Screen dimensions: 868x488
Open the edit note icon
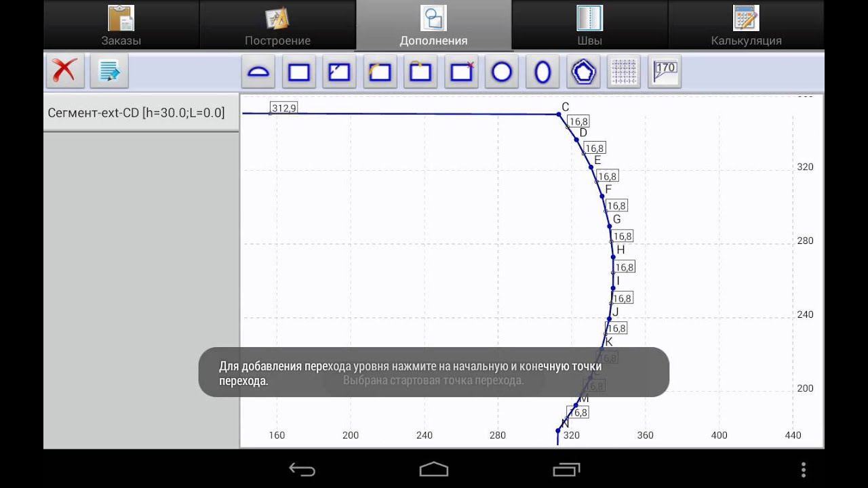tap(108, 71)
